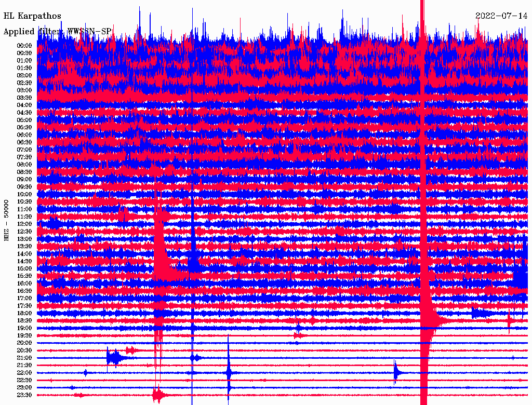Choose the 05:30 time row label
The width and height of the screenshot is (532, 405).
(x=24, y=128)
